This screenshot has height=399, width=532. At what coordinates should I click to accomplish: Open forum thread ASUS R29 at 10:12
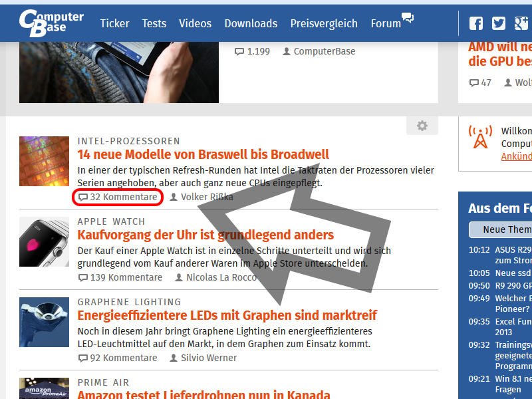[x=513, y=255]
